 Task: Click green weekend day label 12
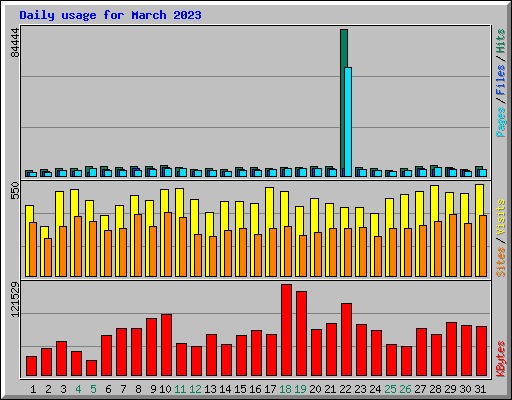(195, 389)
